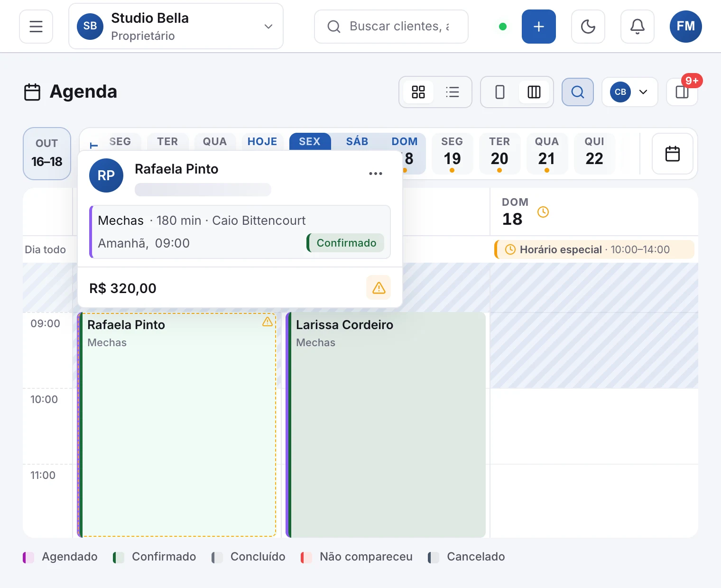The height and width of the screenshot is (588, 721).
Task: Open Larissa Cordeiro's Mechas appointment
Action: (386, 425)
